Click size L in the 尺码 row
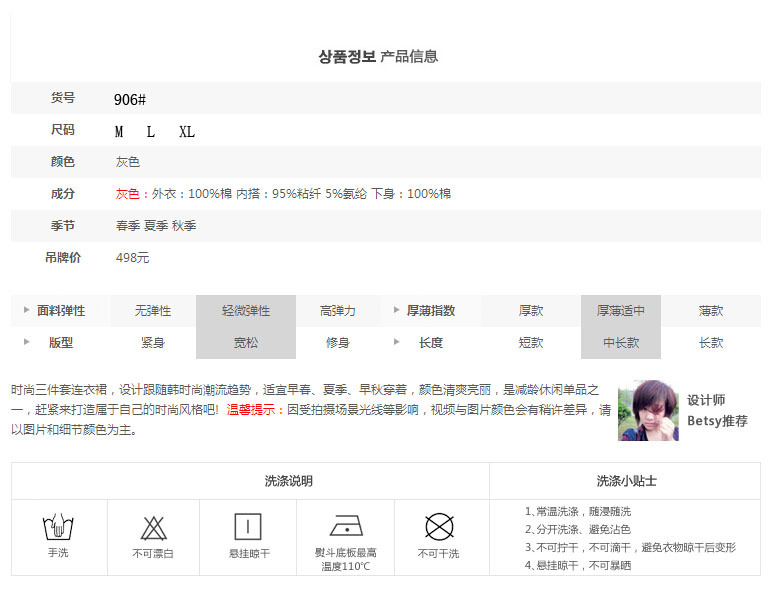The height and width of the screenshot is (606, 774). (151, 132)
